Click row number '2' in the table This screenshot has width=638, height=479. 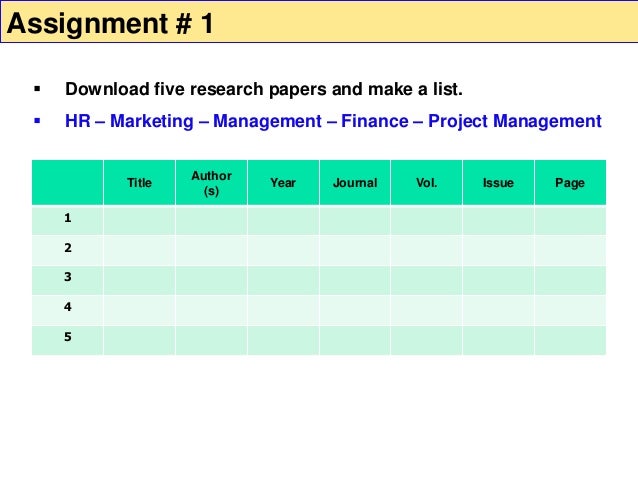pos(68,248)
